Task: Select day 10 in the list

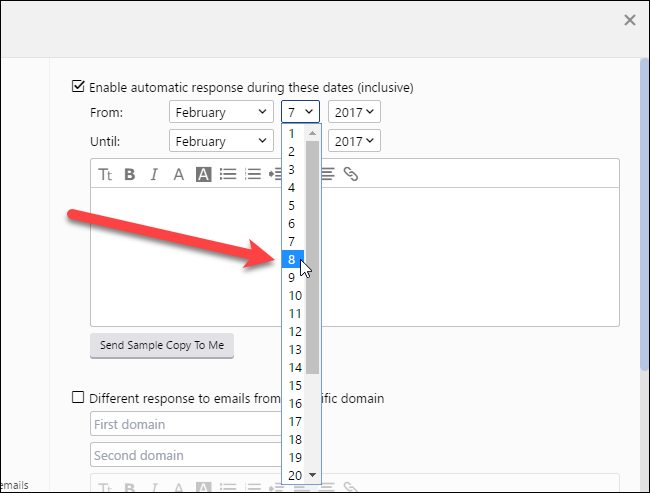Action: click(x=293, y=296)
